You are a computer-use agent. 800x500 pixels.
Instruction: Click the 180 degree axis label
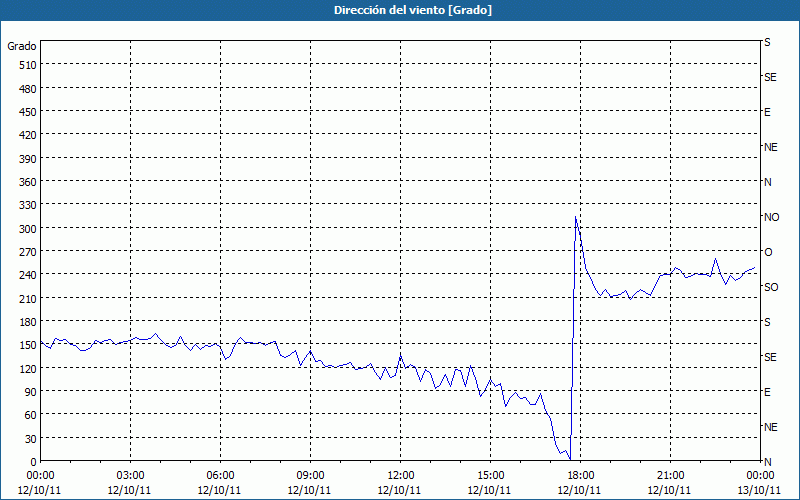coord(28,321)
